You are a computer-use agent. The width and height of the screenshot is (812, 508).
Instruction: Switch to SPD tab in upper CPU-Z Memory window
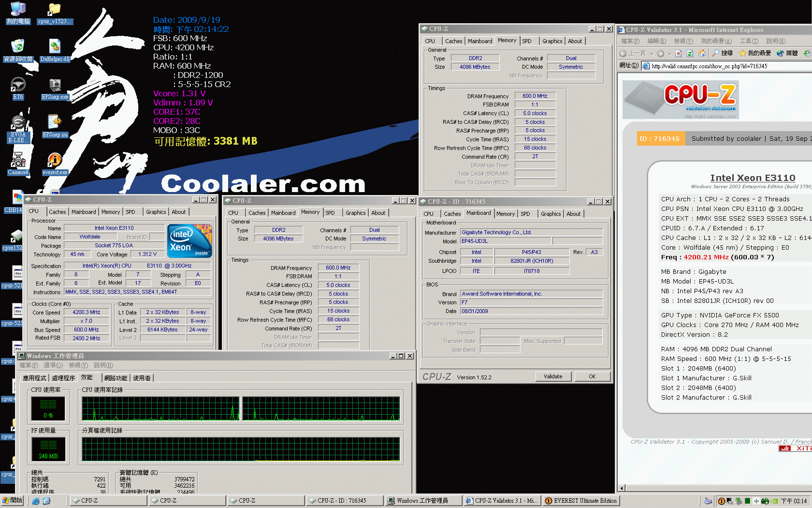[527, 41]
